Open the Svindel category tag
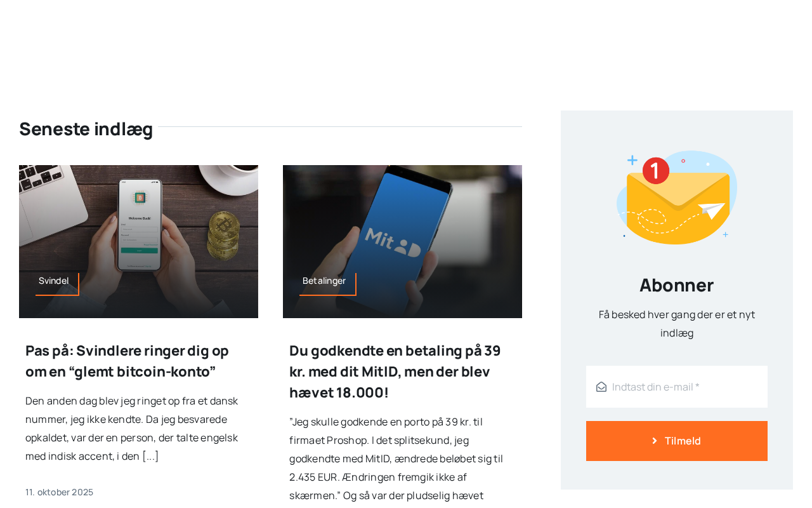Screen dimensions: 812x508 pyautogui.click(x=54, y=281)
